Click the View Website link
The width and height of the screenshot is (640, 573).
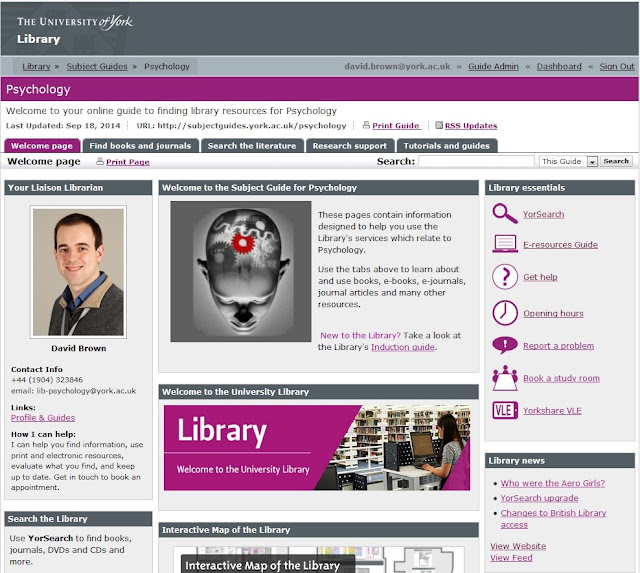518,546
